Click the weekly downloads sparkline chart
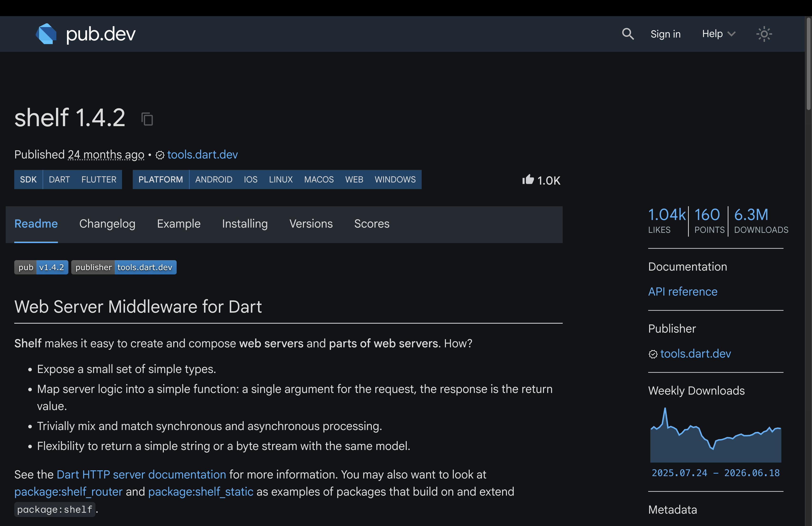The image size is (812, 526). 715,435
